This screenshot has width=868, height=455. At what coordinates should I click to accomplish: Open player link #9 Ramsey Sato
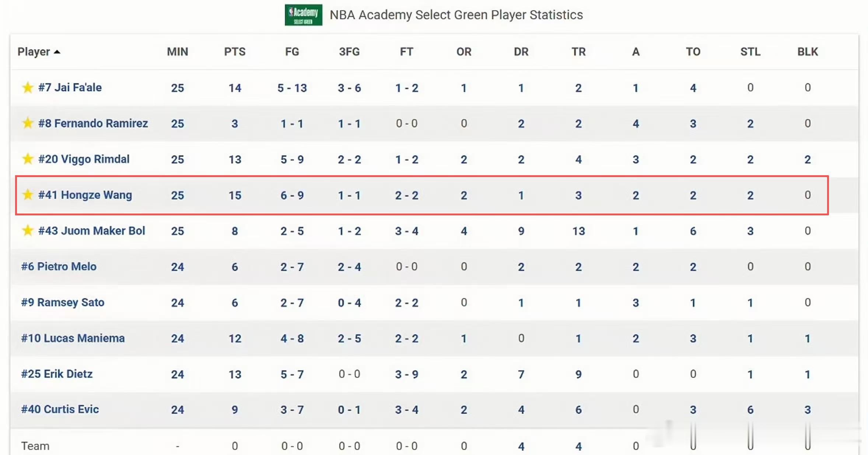[63, 303]
